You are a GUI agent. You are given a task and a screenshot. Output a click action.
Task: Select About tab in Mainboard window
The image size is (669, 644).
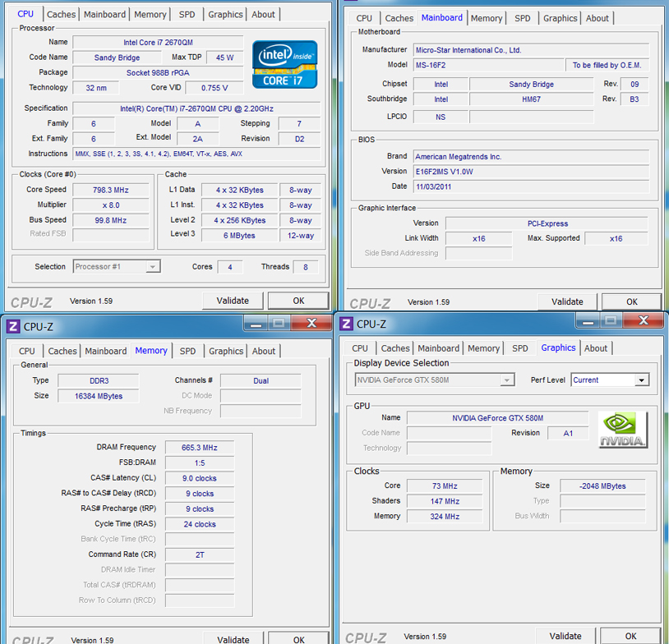[x=597, y=18]
